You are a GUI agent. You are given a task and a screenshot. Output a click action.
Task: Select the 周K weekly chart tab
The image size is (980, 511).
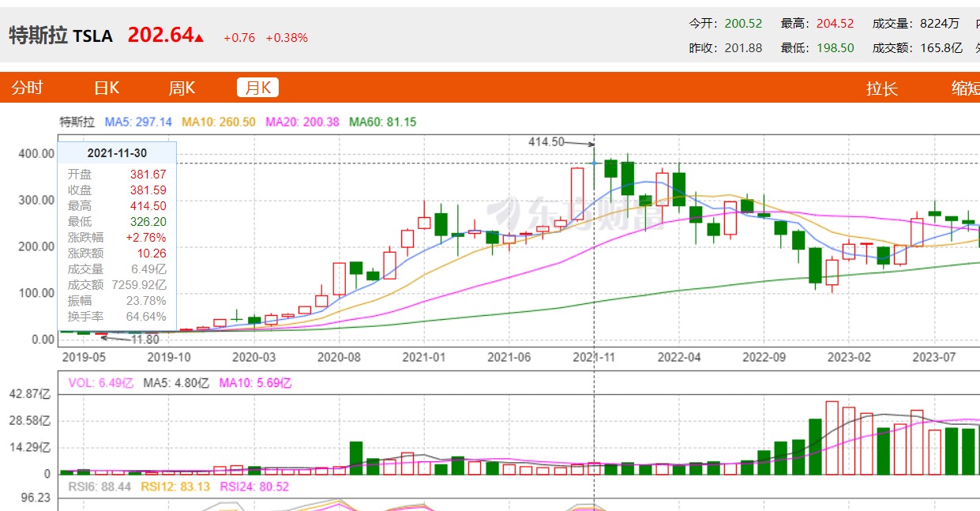point(182,88)
